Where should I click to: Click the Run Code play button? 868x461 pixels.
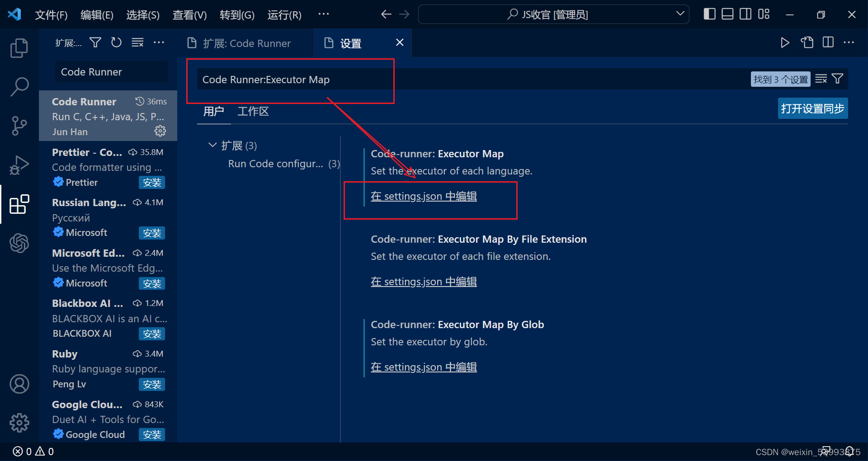(x=785, y=42)
